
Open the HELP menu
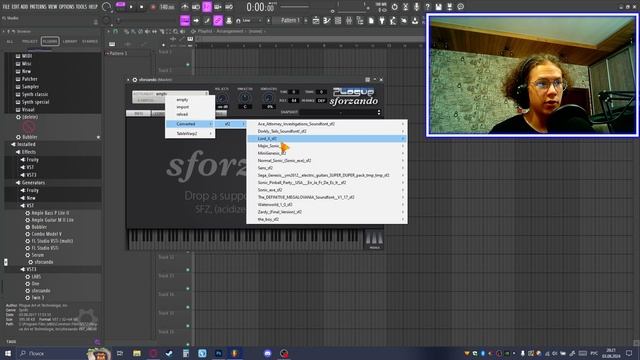point(93,7)
